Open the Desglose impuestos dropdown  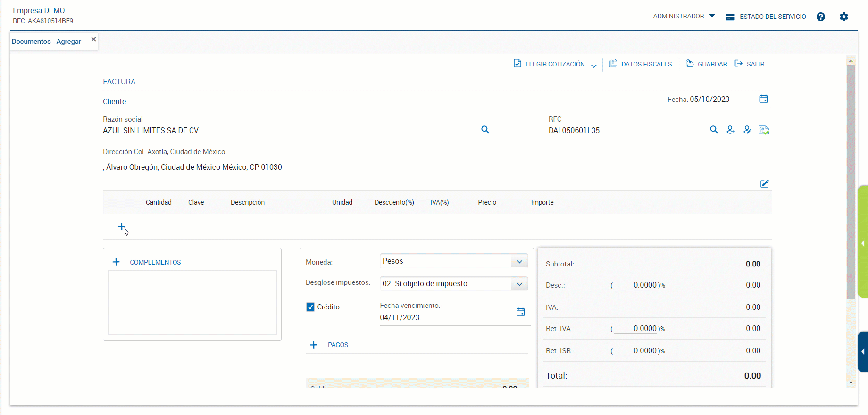(519, 284)
